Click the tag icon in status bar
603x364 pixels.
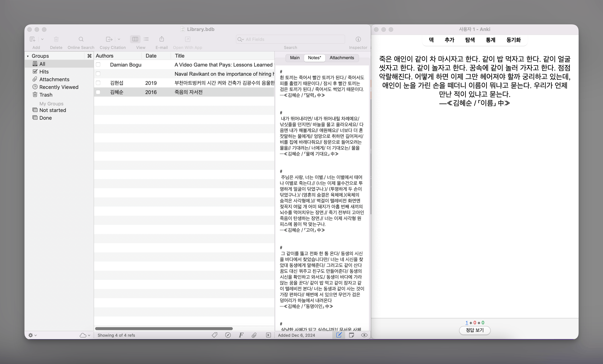[214, 335]
